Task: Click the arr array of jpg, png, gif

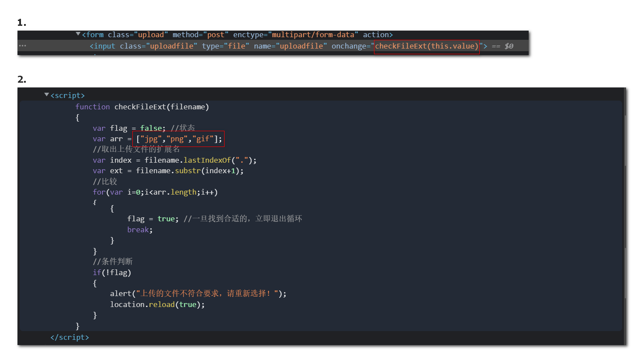Action: pos(179,139)
